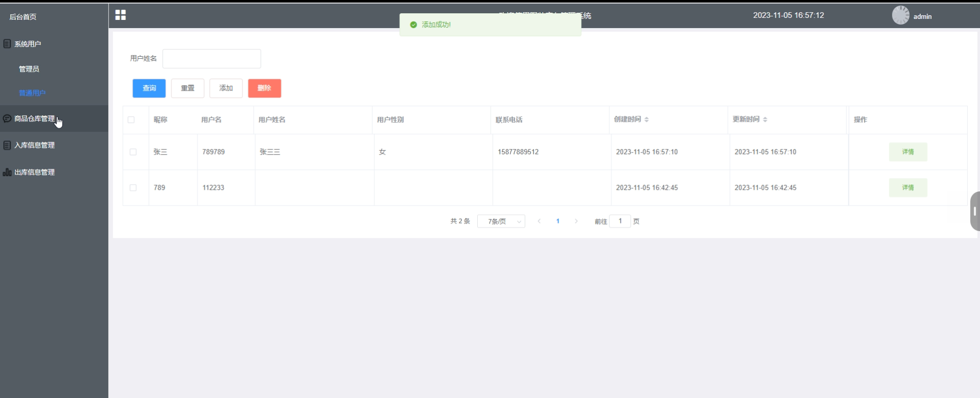Click gender cell 女

pos(382,152)
